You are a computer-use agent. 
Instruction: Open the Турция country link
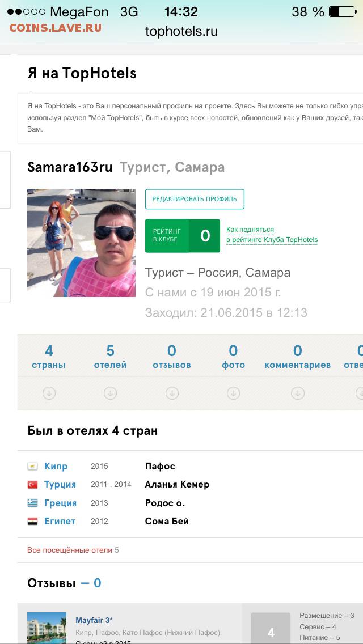pyautogui.click(x=60, y=485)
